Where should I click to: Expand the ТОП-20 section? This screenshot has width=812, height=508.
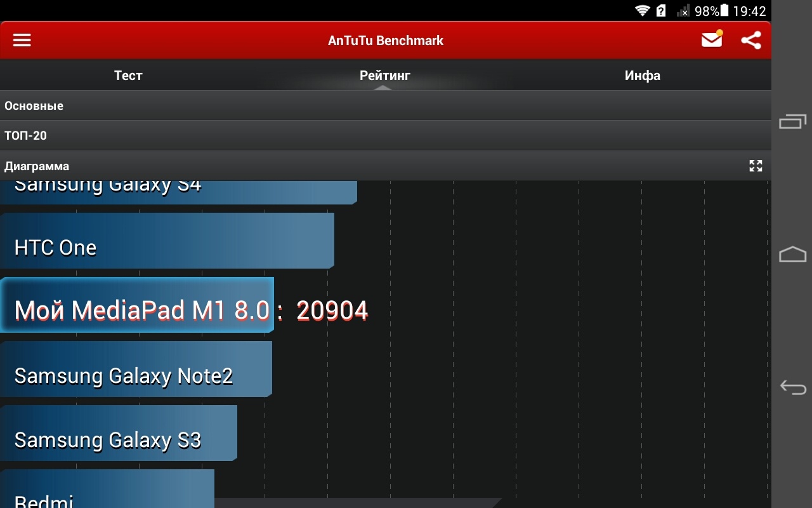click(x=381, y=135)
